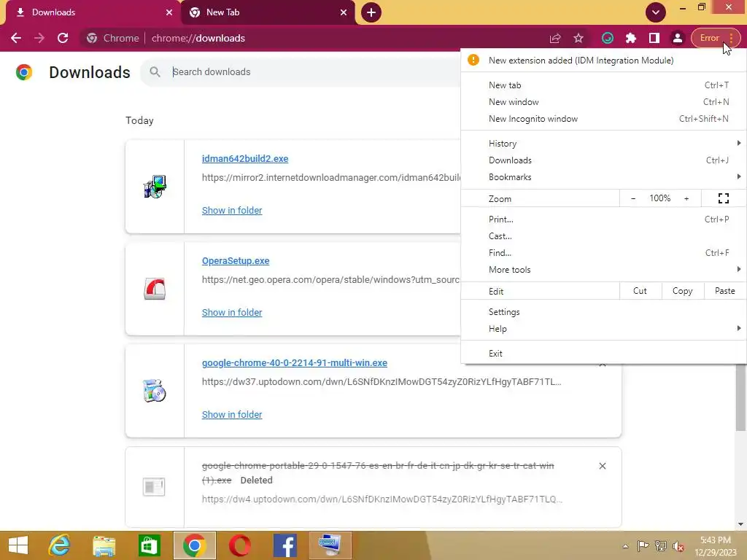Show hidden system tray icons arrow
Viewport: 747px width, 560px height.
625,546
